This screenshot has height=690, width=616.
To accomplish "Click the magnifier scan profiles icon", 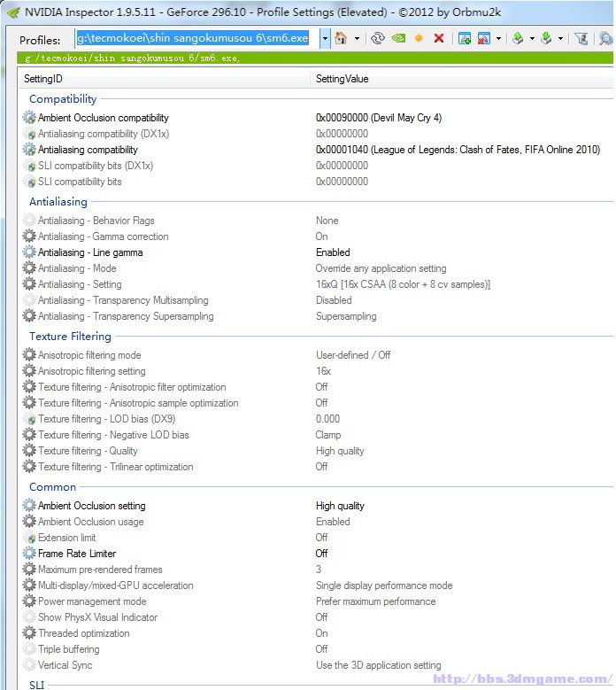I will pos(605,39).
